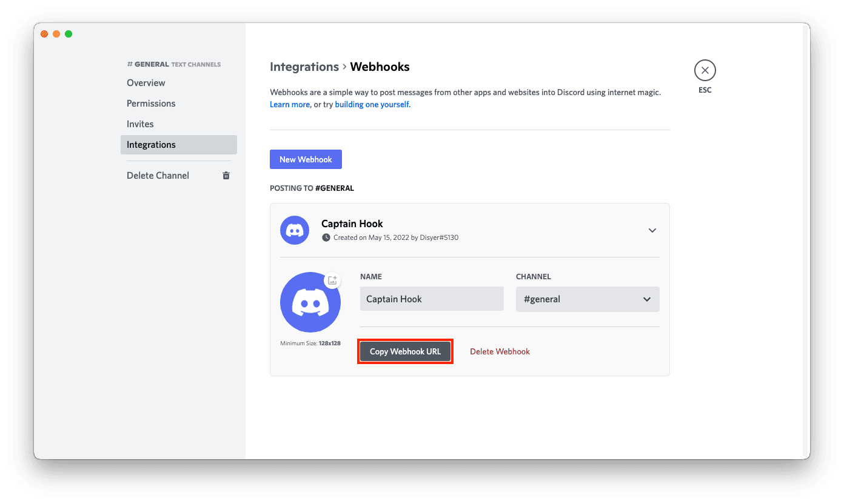Open the Learn more link
Screen dimensions: 844x504
289,104
